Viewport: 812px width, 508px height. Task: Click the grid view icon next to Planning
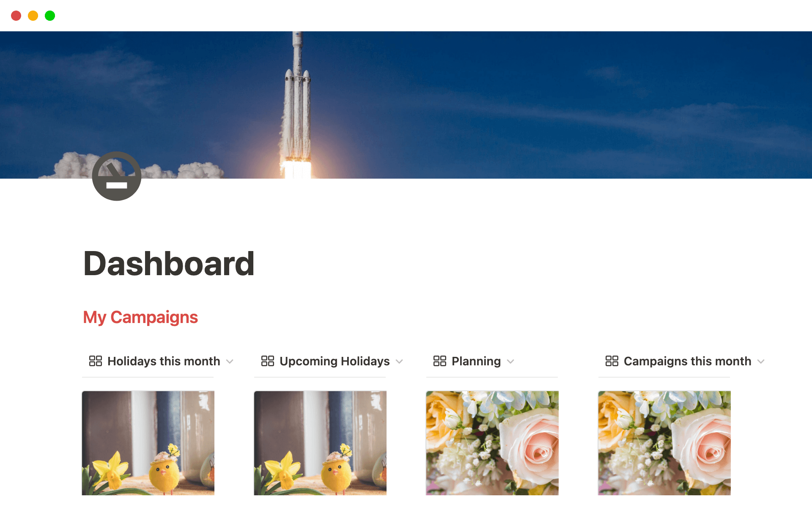[x=439, y=361]
